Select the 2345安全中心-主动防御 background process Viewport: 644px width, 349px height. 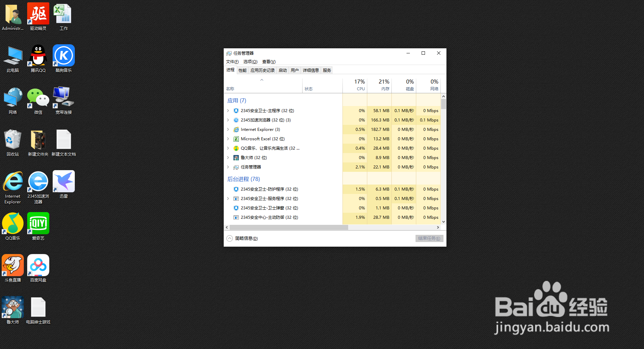(332, 217)
